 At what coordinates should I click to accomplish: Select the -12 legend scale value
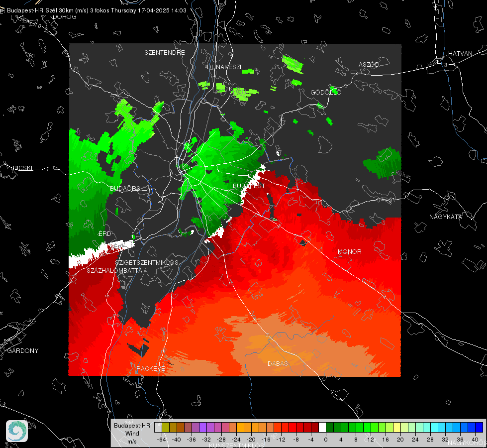tap(281, 440)
